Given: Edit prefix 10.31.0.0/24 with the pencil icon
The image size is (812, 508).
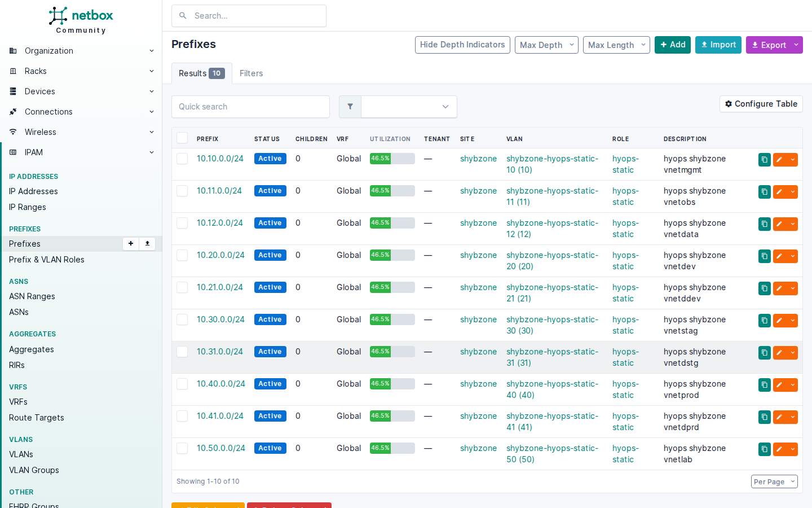Looking at the screenshot, I should [779, 353].
